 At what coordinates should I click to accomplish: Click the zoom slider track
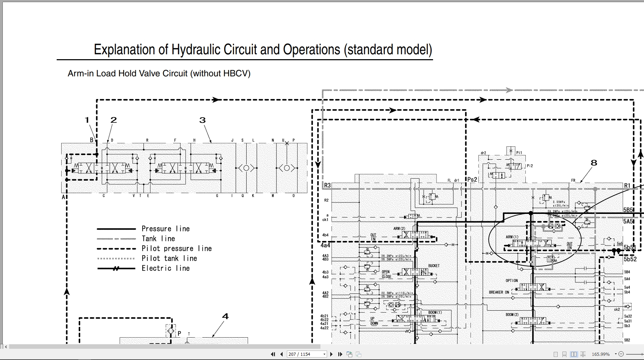point(635,354)
